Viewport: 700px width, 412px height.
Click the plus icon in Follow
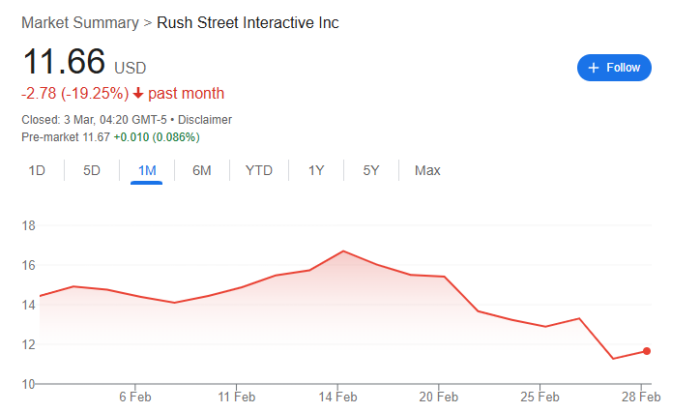click(593, 67)
